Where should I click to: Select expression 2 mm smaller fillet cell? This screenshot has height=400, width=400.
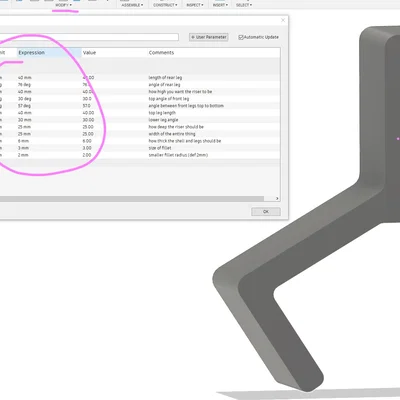pos(23,155)
